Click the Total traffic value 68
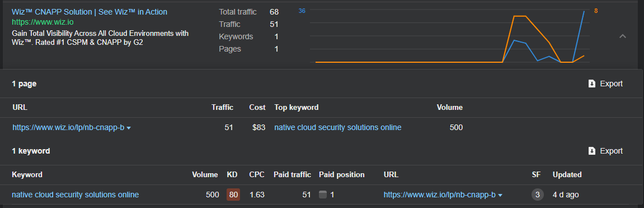The image size is (644, 208). click(x=274, y=12)
